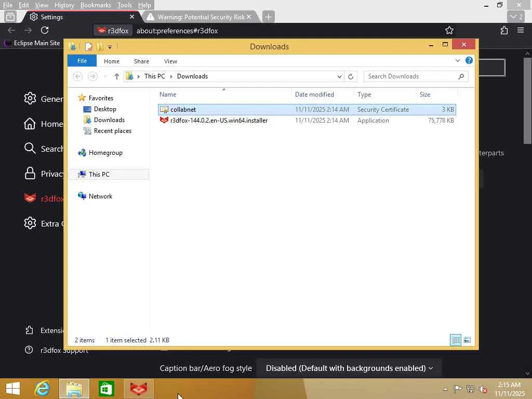Open the Share ribbon tab

(x=141, y=61)
